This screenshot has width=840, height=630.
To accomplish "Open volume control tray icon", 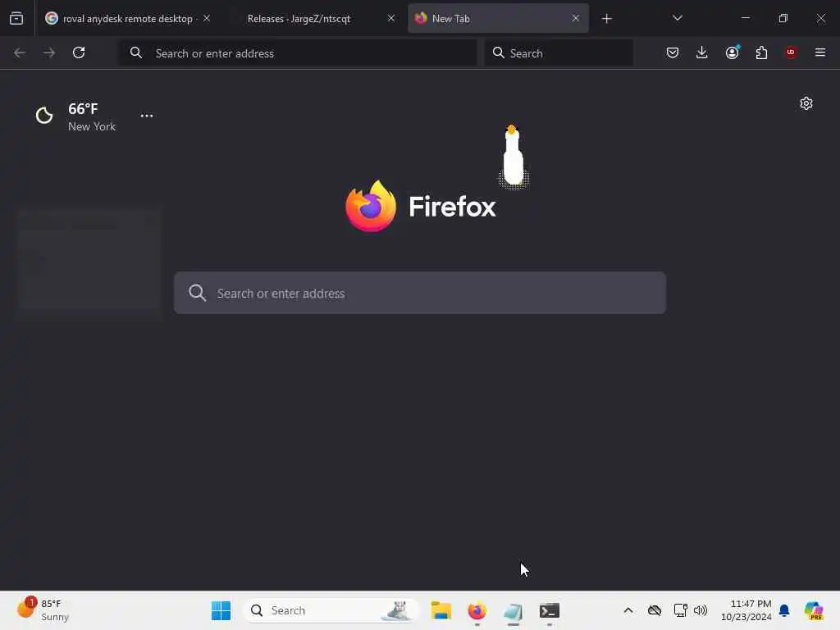I will [x=701, y=610].
